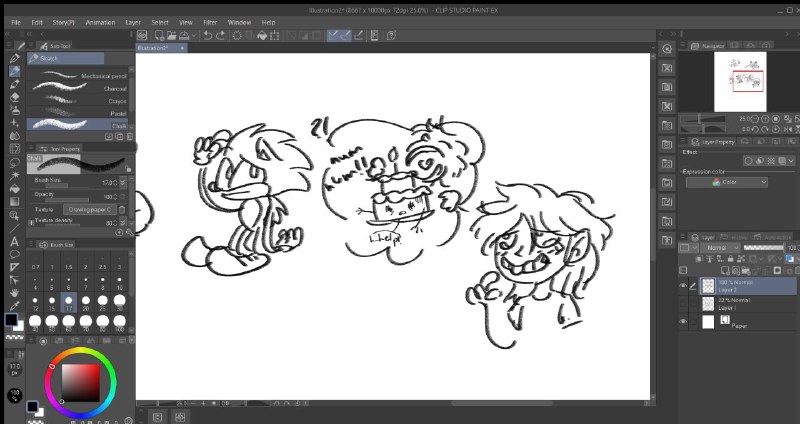
Task: Close the Illustration2 tab
Action: [182, 47]
